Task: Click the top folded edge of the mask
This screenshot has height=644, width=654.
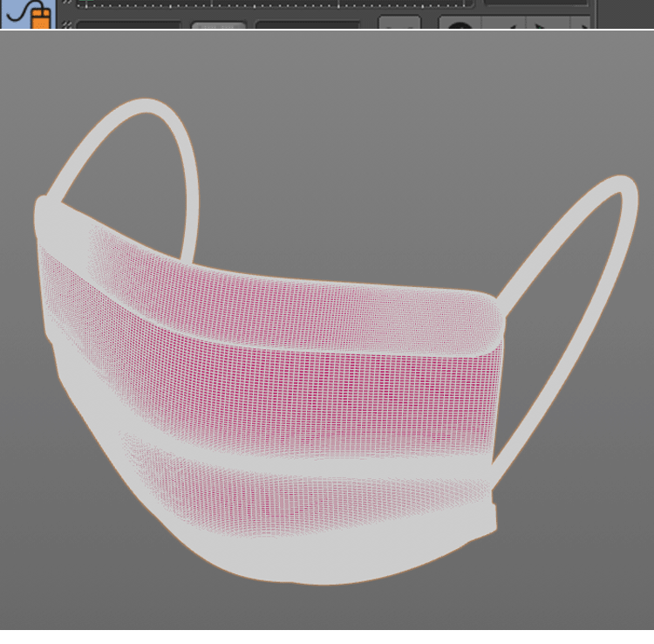Action: pos(288,286)
